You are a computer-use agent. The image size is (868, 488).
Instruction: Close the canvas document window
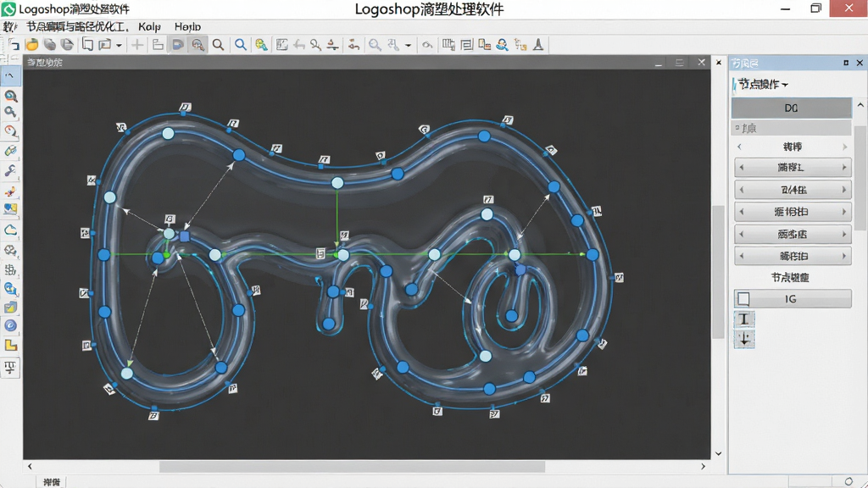click(701, 62)
